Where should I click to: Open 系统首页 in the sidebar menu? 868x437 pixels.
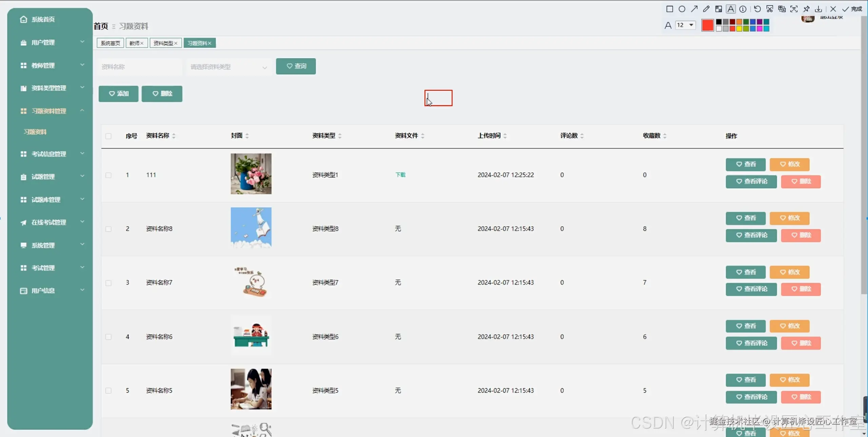(43, 19)
